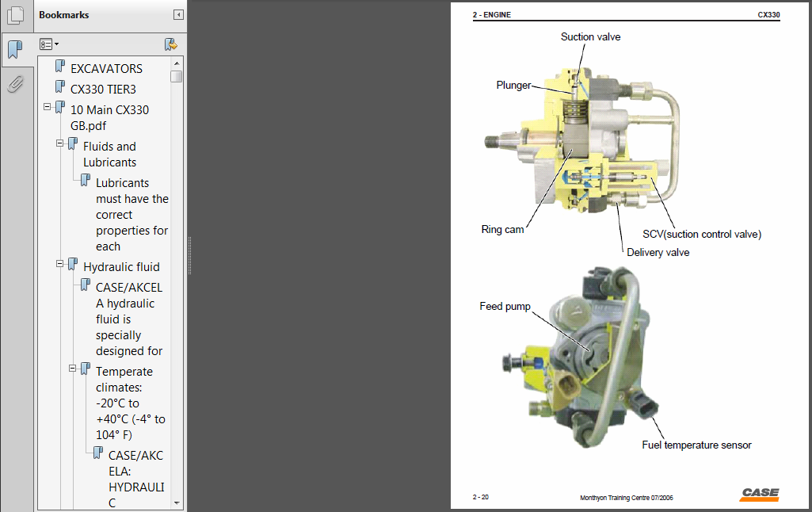
Task: Click the bookmarks scrollbar up arrow
Action: tap(177, 63)
